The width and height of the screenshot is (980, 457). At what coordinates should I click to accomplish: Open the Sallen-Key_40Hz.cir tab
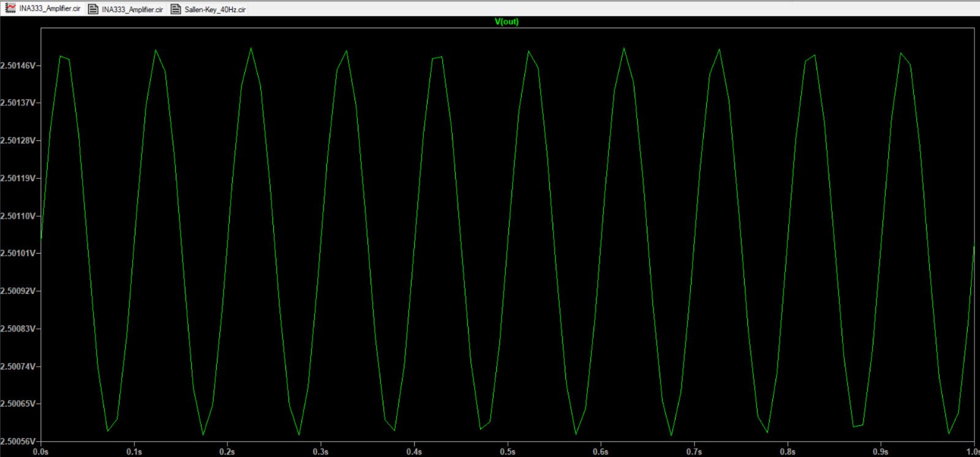pos(215,9)
